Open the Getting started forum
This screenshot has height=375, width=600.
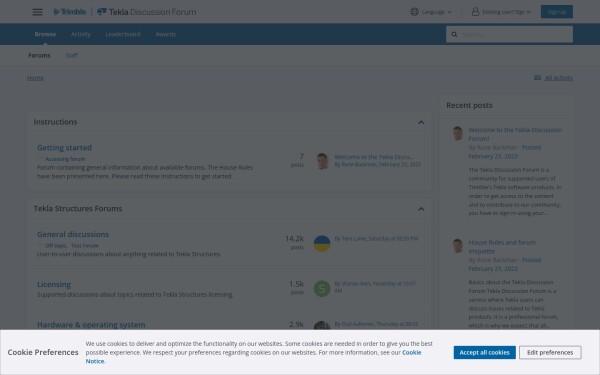[64, 148]
